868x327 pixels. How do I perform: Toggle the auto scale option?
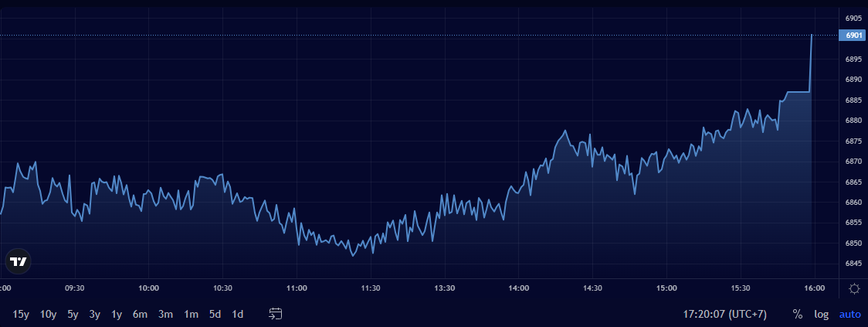(849, 315)
